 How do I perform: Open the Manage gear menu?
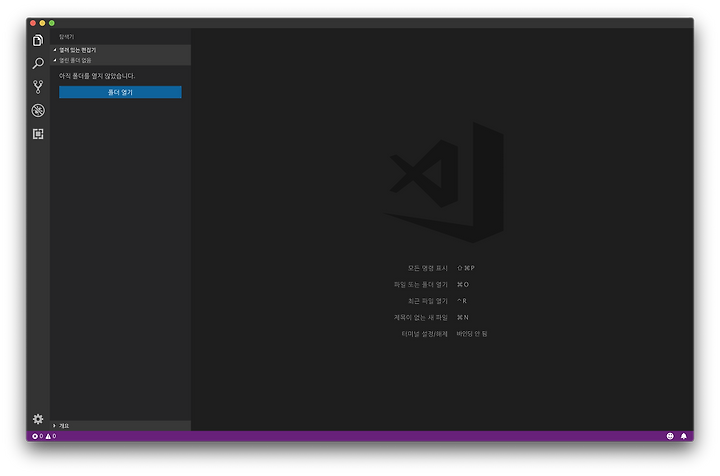[x=38, y=419]
